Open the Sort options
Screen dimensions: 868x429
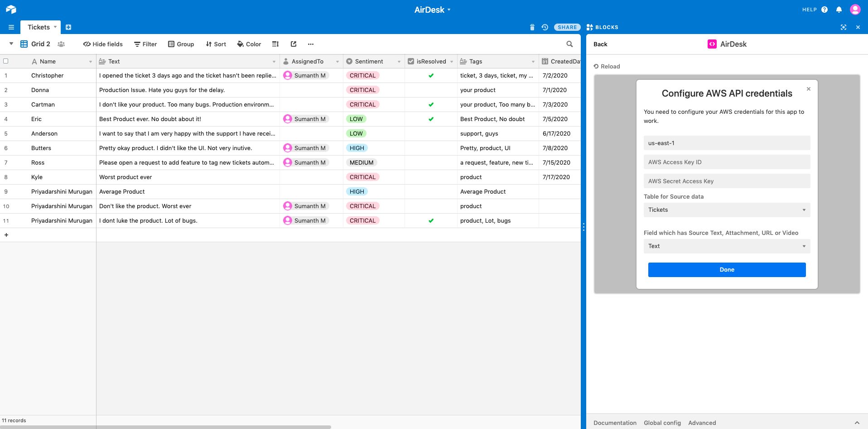pos(216,44)
